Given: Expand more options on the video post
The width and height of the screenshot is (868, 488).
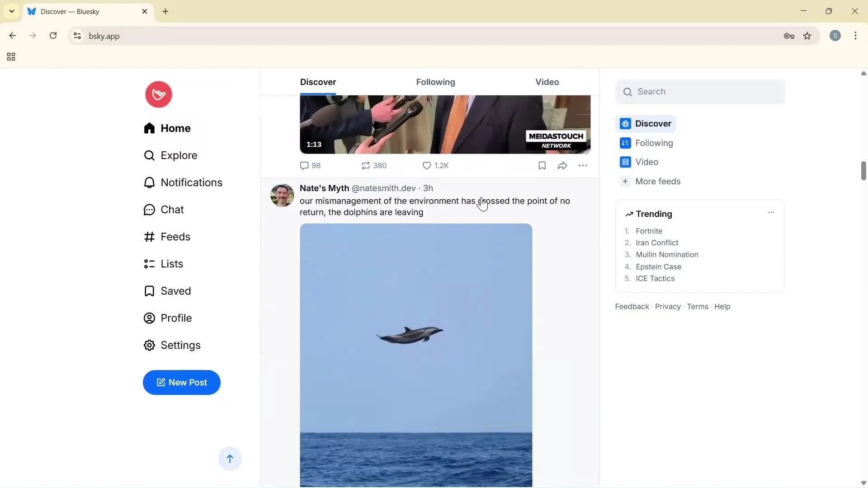Looking at the screenshot, I should [583, 165].
